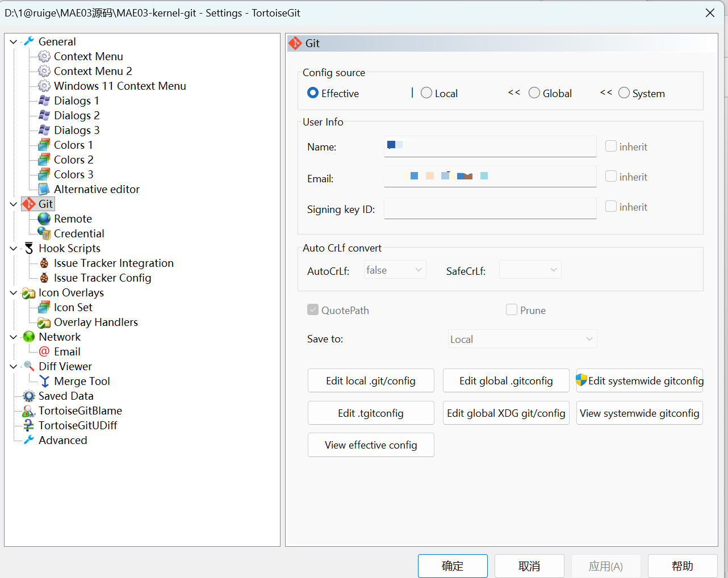Image resolution: width=728 pixels, height=578 pixels.
Task: Open the Save to dropdown
Action: (x=522, y=339)
